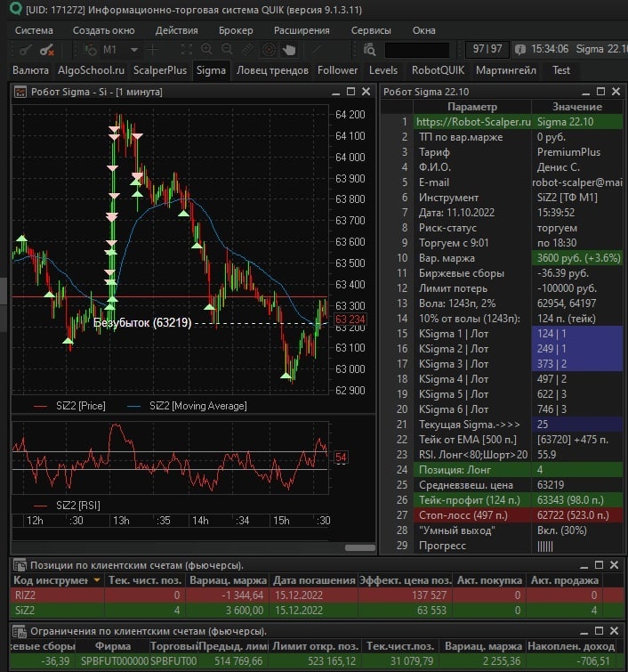Image resolution: width=628 pixels, height=672 pixels.
Task: Open the Действия menu
Action: pyautogui.click(x=176, y=30)
